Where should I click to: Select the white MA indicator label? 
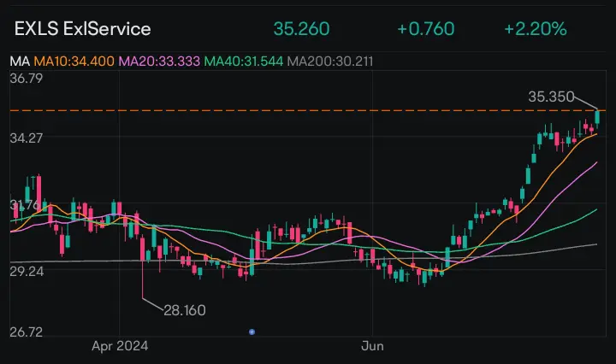tap(20, 62)
